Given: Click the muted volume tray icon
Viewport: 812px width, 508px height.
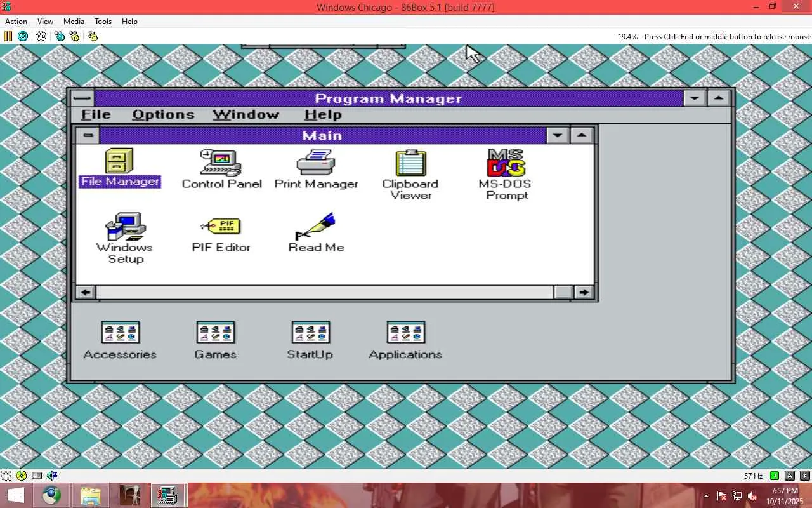Looking at the screenshot, I should pos(752,495).
